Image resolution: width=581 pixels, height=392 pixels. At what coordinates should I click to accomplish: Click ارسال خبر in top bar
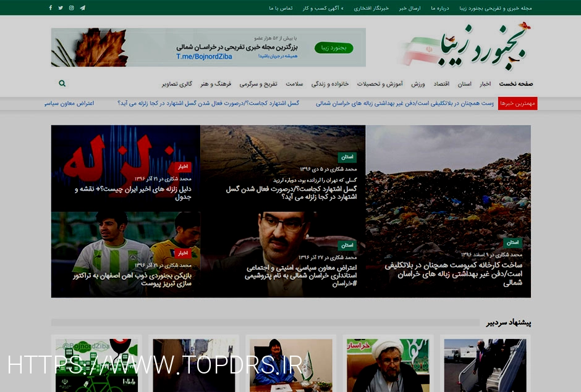(410, 8)
